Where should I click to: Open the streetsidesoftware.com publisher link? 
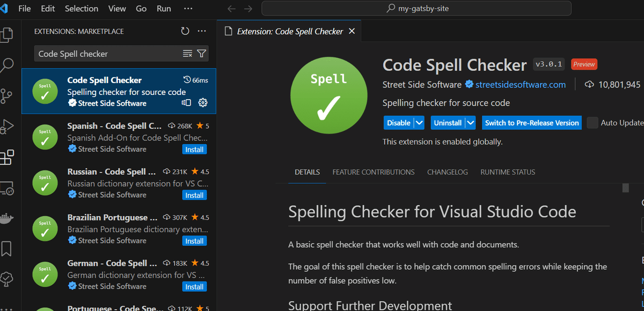click(x=521, y=85)
